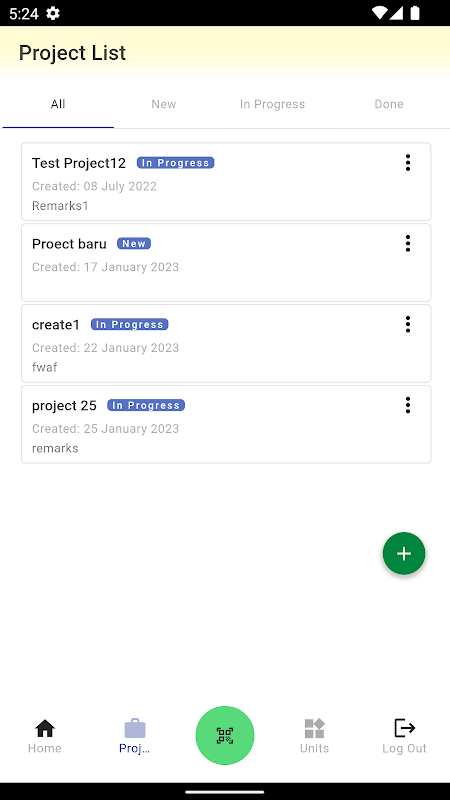The height and width of the screenshot is (800, 450).
Task: Tap the New badge on Proect baru
Action: tap(134, 244)
